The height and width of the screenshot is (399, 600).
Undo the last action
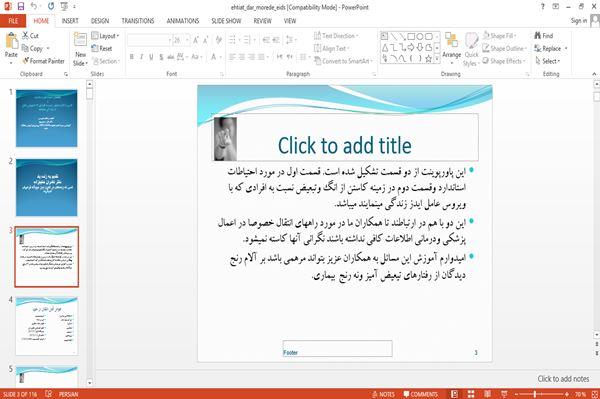coord(34,6)
